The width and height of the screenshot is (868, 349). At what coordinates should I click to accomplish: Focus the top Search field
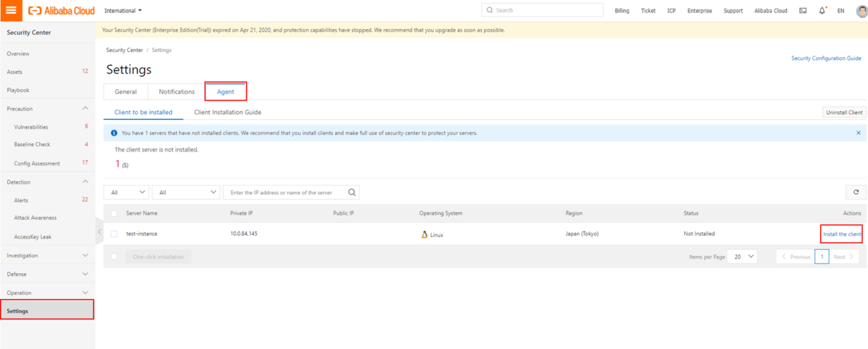[542, 10]
